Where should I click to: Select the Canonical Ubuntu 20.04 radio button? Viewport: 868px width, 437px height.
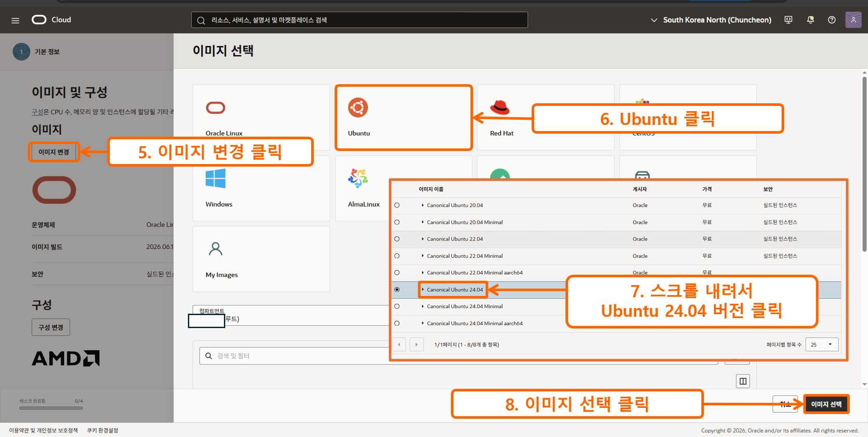(397, 205)
